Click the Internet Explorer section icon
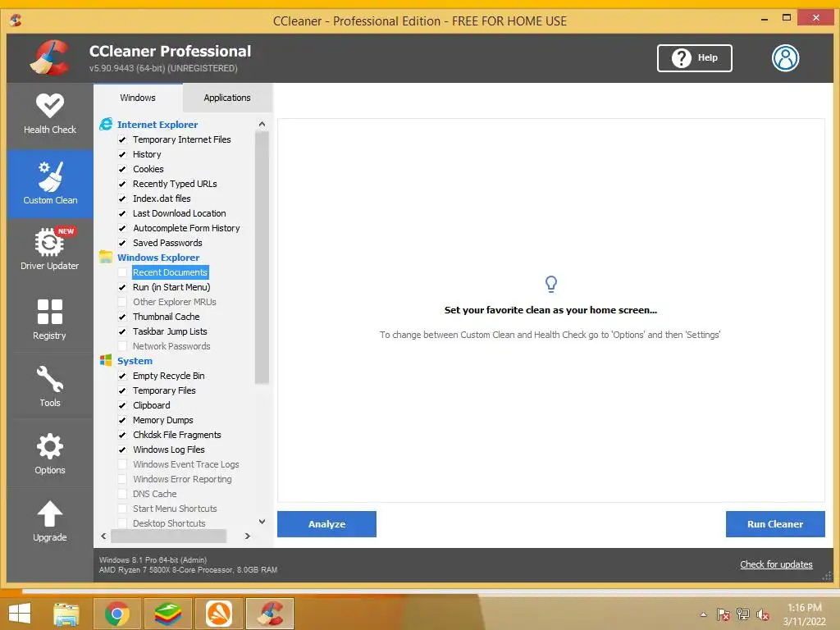The height and width of the screenshot is (630, 840). (106, 125)
